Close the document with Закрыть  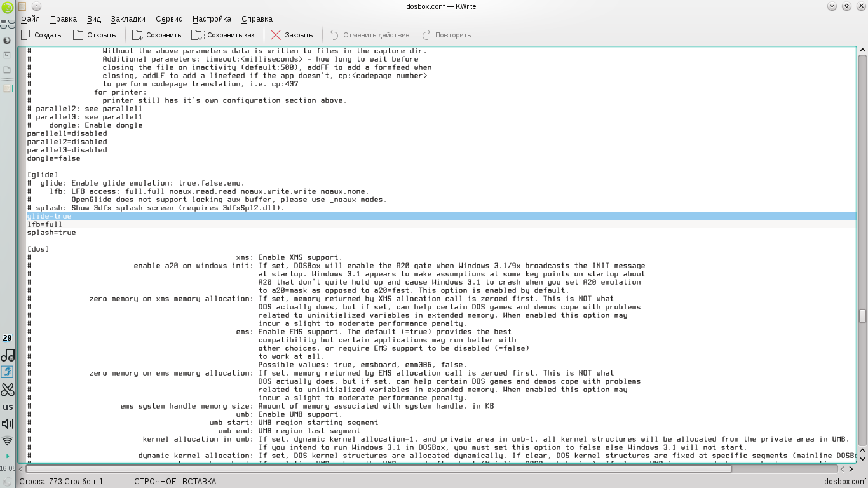pos(292,35)
